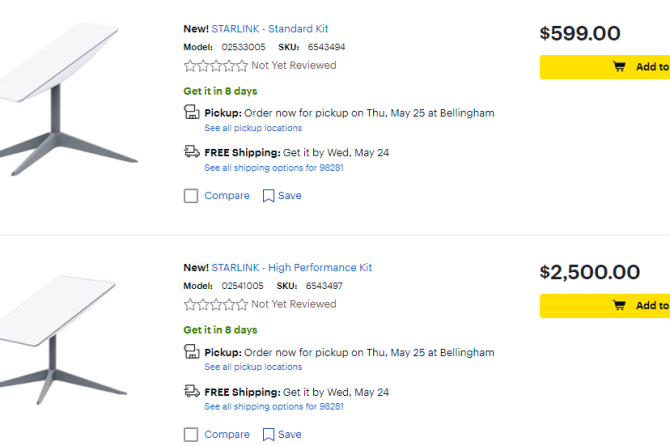This screenshot has height=446, width=670.
Task: Click the bookmark Save icon for Standard Kit
Action: tap(268, 196)
